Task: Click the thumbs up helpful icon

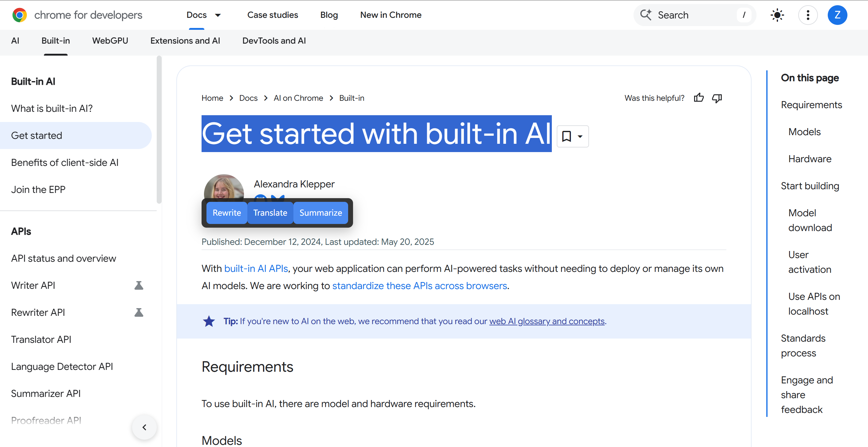Action: click(698, 98)
